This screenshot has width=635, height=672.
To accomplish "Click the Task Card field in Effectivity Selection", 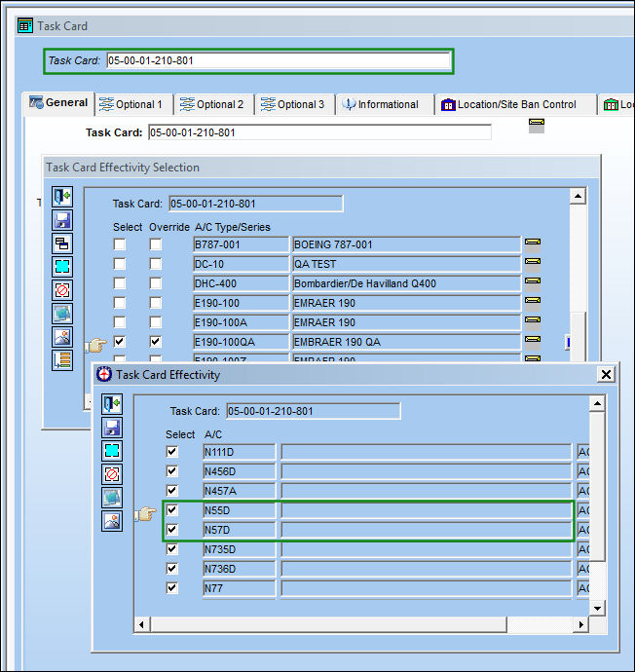I will [256, 204].
